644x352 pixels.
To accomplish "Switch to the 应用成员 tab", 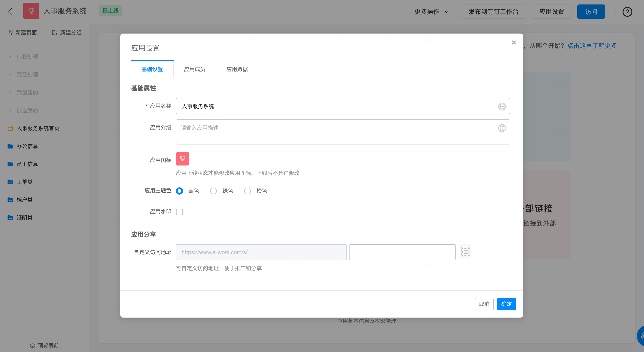I will [195, 69].
